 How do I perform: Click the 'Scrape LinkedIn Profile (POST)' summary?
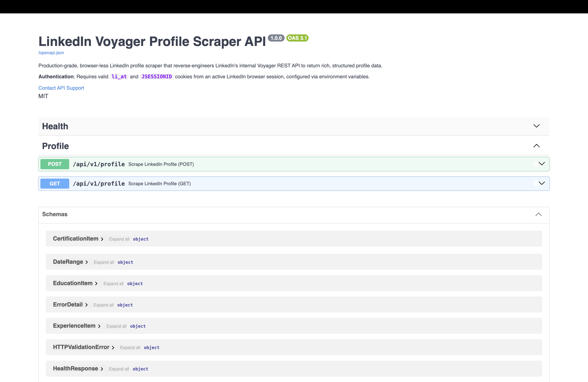(x=161, y=164)
